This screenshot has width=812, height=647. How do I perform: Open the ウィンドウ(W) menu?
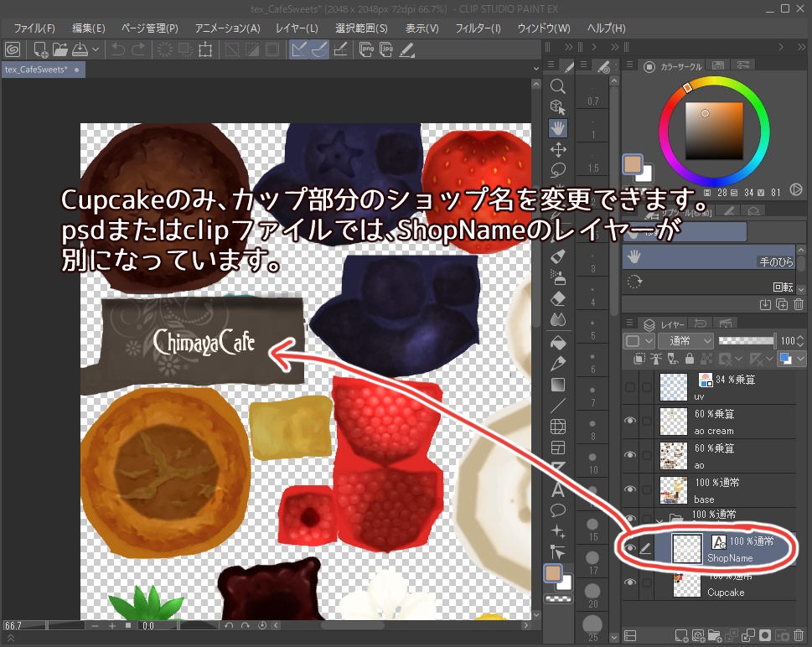[x=544, y=28]
